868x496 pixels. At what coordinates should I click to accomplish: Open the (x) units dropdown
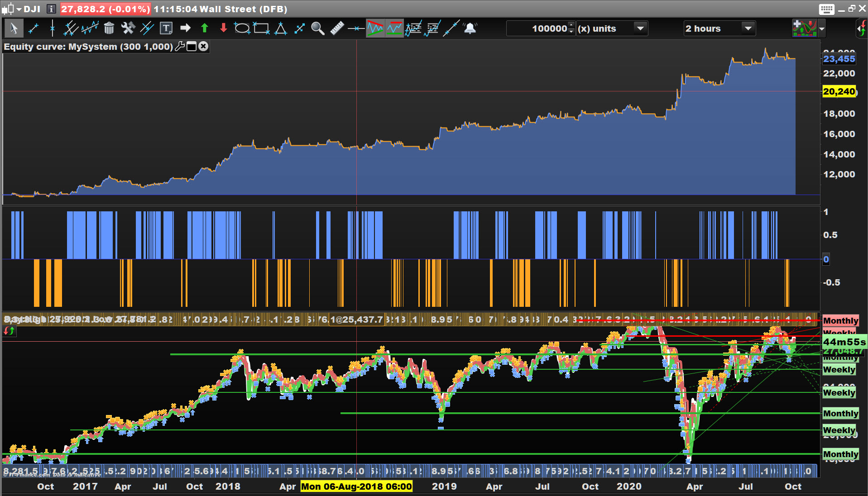[x=640, y=29]
